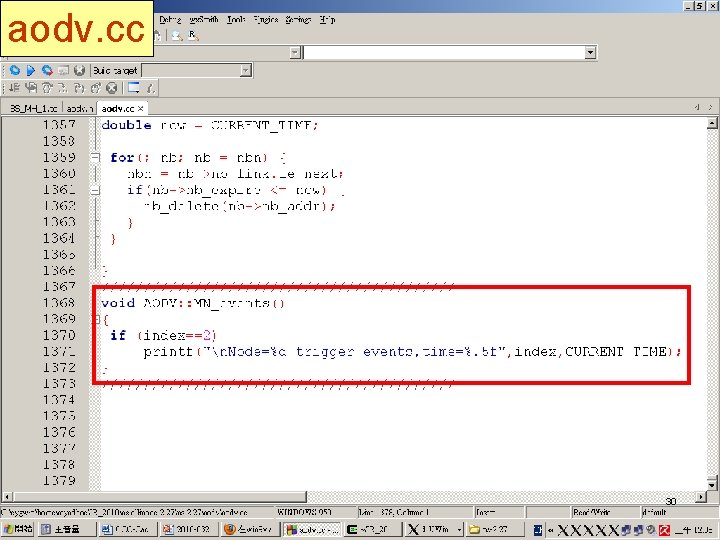Open the folder taskbar item
The height and width of the screenshot is (540, 720).
[x=496, y=529]
